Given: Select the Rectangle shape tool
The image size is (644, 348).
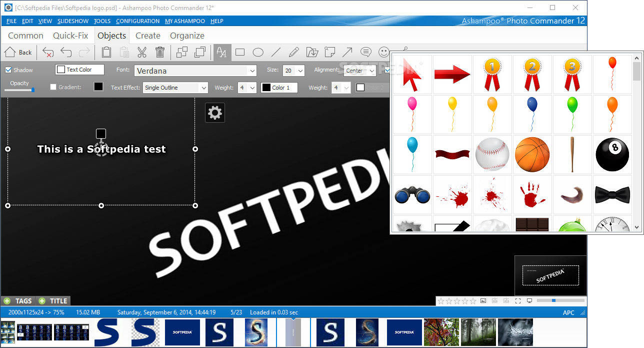Looking at the screenshot, I should click(240, 52).
